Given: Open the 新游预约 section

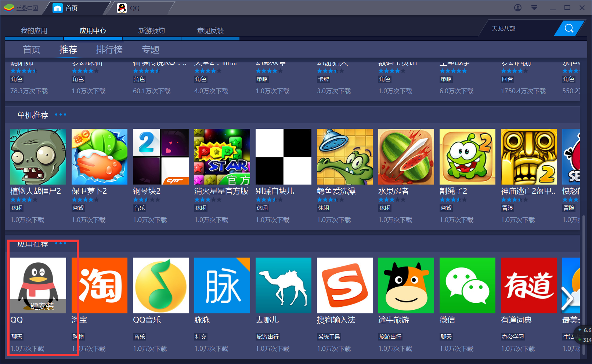Looking at the screenshot, I should point(152,31).
